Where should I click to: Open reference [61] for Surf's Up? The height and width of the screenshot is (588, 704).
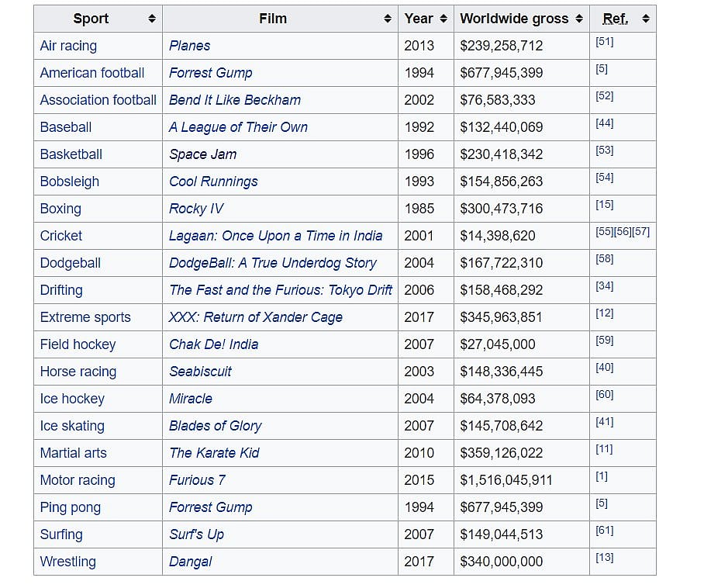604,531
